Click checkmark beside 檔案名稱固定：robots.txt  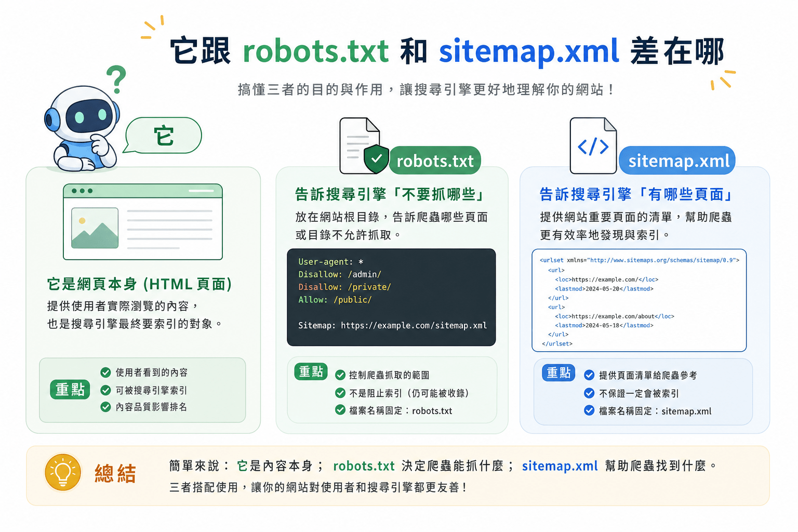click(340, 410)
